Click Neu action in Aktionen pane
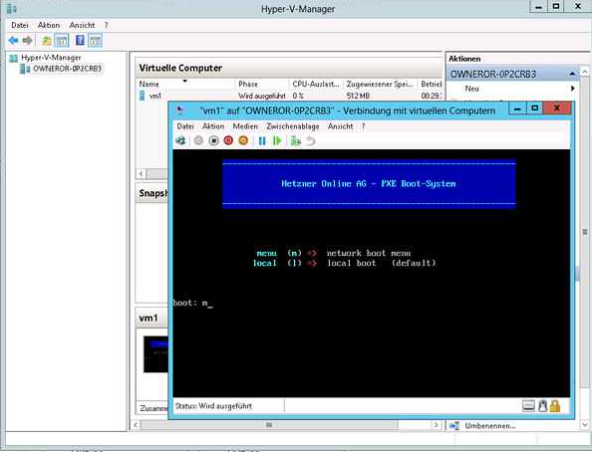 [472, 88]
